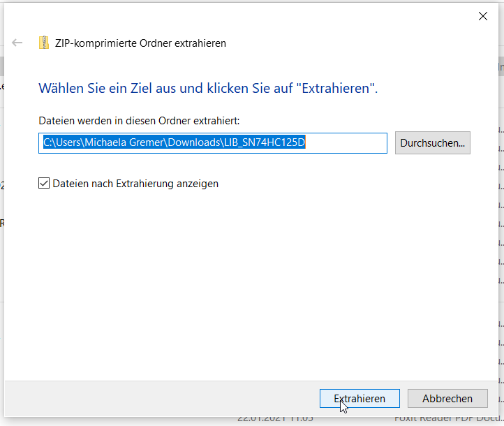Cancel with the 'Abbrechen' button
Image resolution: width=504 pixels, height=426 pixels.
447,399
